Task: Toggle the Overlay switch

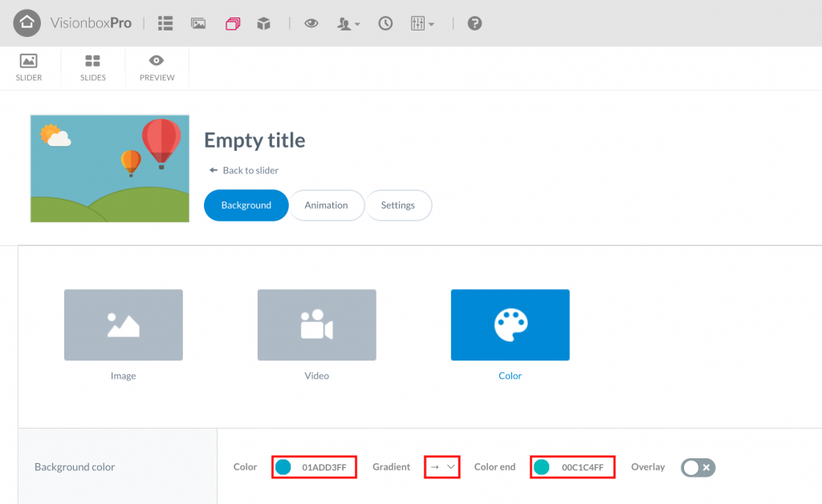Action: point(698,467)
